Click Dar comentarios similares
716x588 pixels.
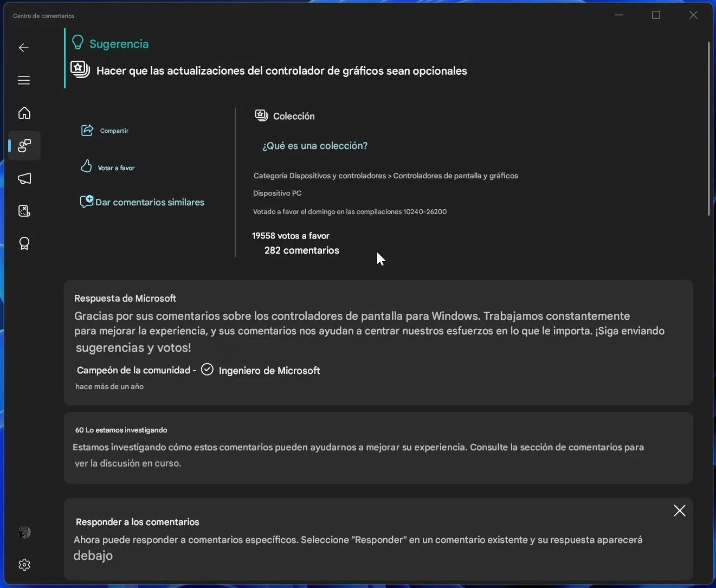point(150,202)
